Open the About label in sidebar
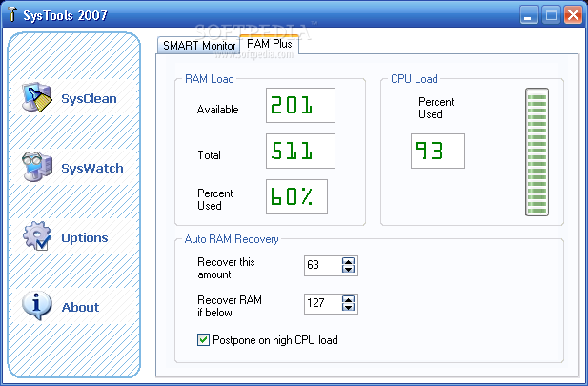 pos(80,307)
